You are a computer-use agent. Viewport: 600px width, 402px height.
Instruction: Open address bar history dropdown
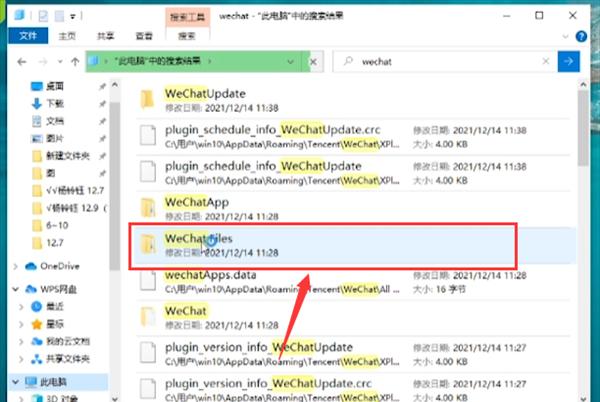pyautogui.click(x=290, y=62)
